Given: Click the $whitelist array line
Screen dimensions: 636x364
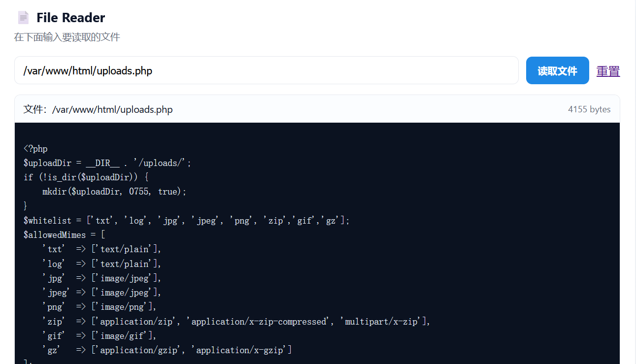Looking at the screenshot, I should pos(186,221).
